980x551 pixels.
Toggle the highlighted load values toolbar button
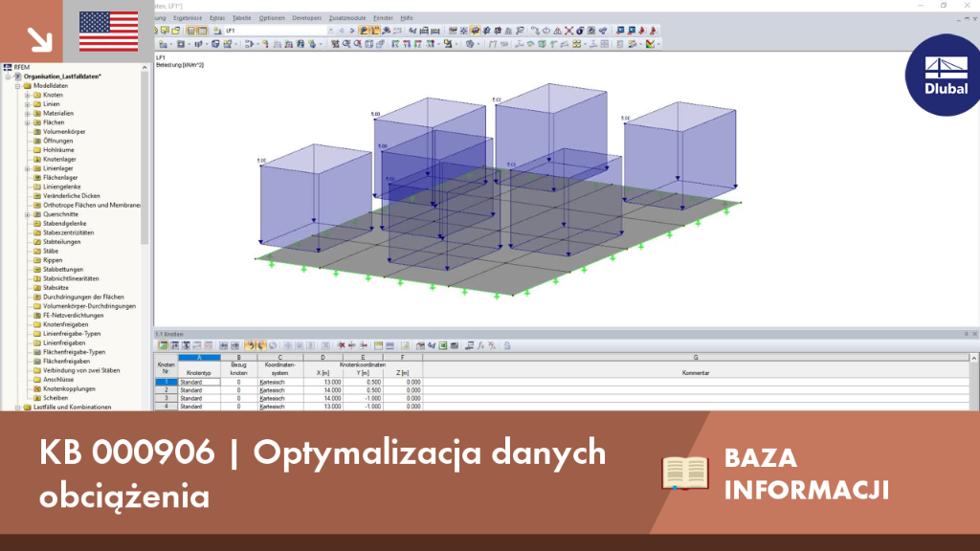(x=375, y=31)
